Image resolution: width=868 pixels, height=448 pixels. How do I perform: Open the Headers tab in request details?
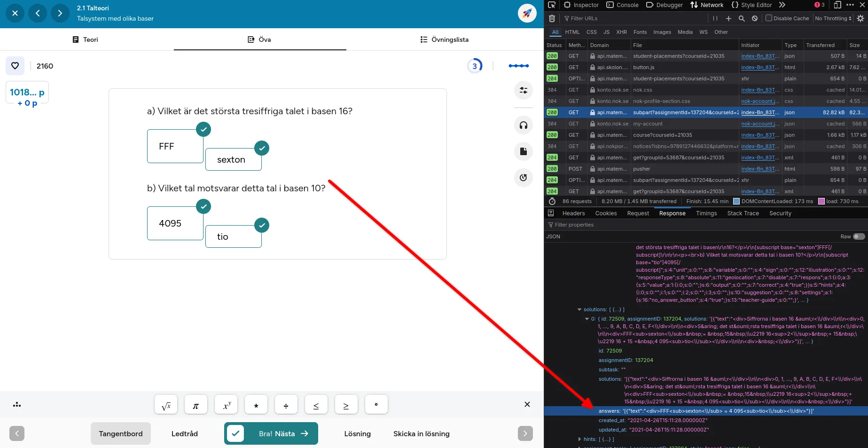point(573,213)
